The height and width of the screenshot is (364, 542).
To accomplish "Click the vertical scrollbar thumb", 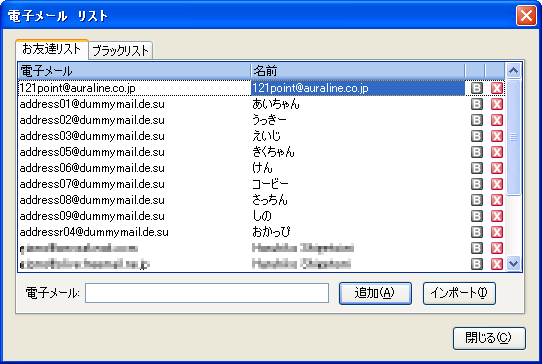I will coord(513,137).
